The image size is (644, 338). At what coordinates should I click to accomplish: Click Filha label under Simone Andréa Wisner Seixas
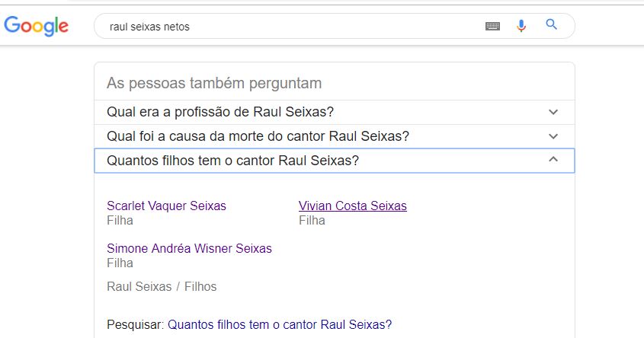[x=120, y=263]
